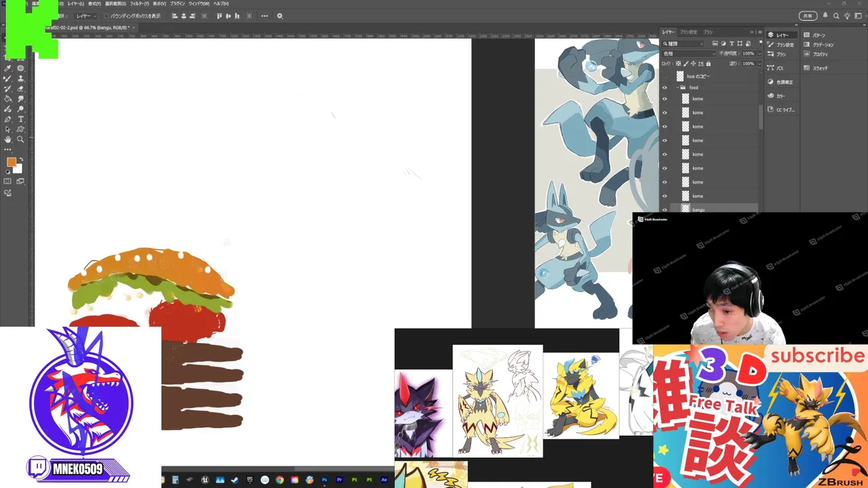Enable bounding box display checkbox
868x488 pixels.
point(106,16)
